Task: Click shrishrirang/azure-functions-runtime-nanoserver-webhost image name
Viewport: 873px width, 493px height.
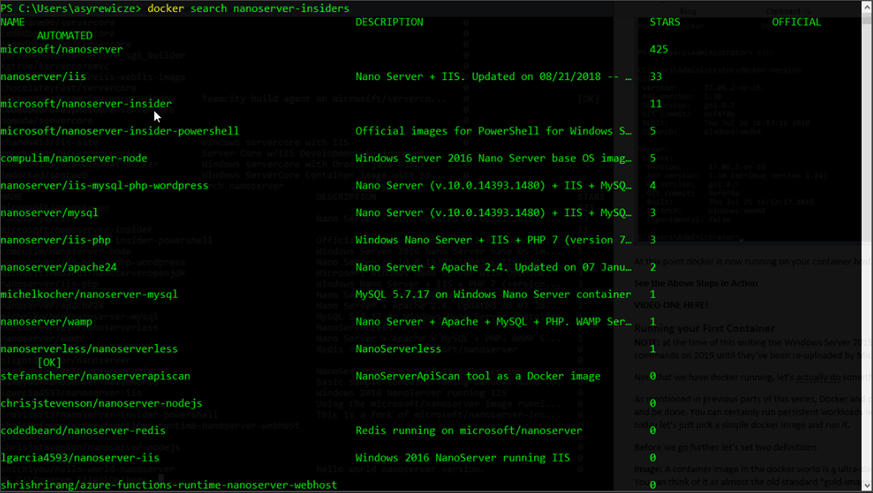Action: [x=169, y=485]
